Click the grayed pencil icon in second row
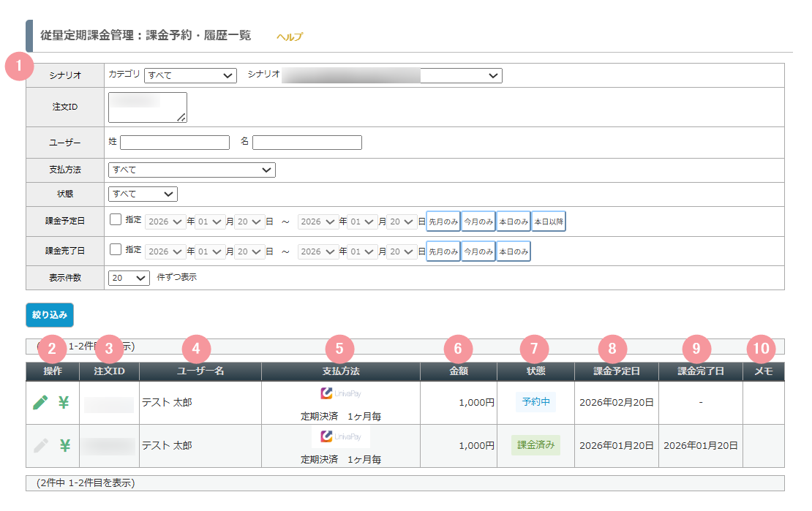This screenshot has width=812, height=511. [x=42, y=446]
